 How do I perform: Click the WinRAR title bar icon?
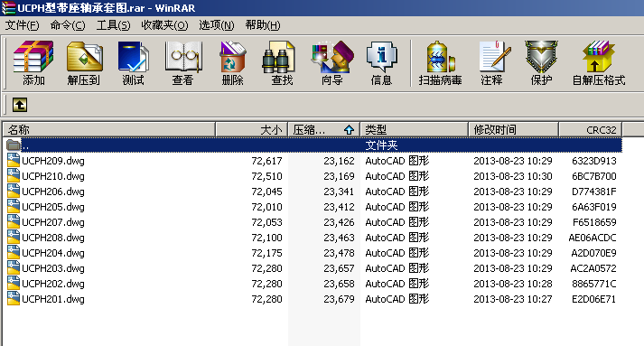[8, 8]
